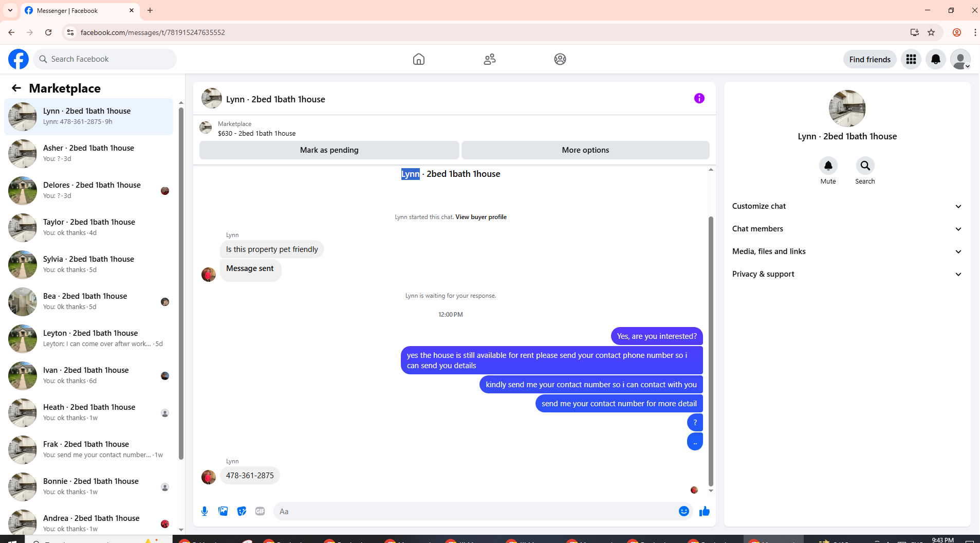Open the Chrome profile icon
Viewport: 980px width, 543px height.
tap(957, 32)
